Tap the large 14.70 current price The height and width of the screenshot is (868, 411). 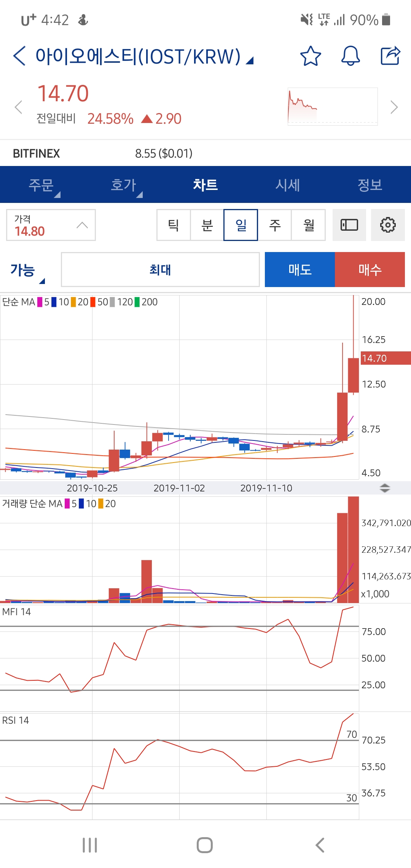click(63, 94)
